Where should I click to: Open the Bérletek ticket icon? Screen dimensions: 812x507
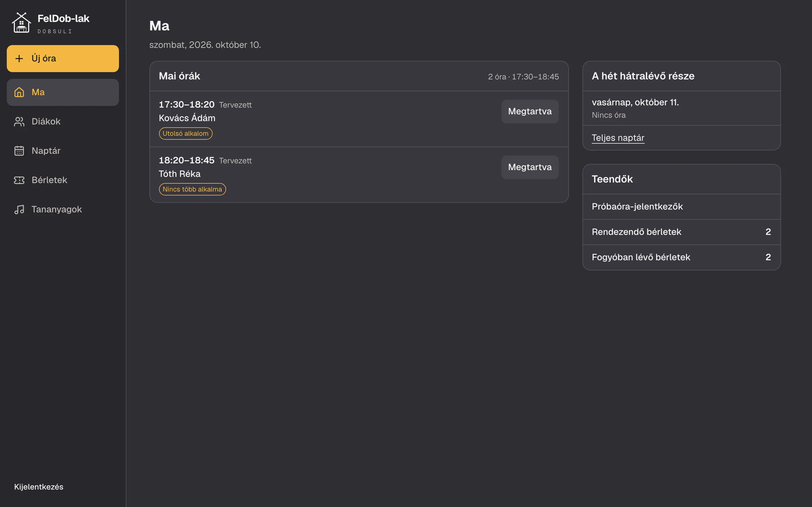pyautogui.click(x=19, y=180)
